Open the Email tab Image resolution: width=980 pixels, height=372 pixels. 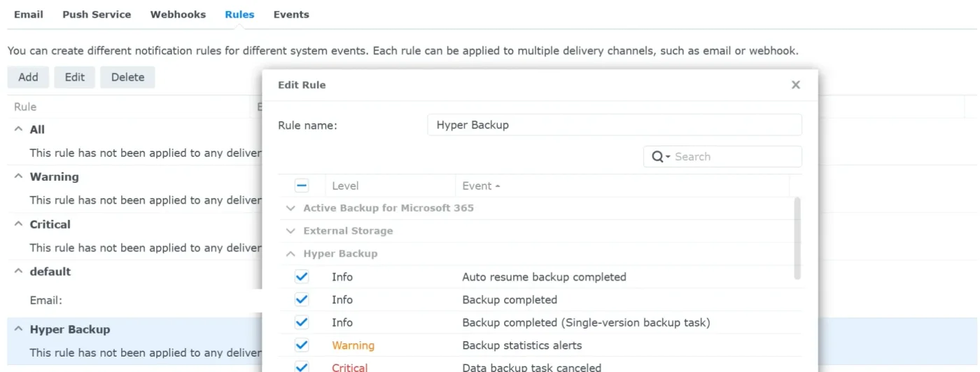29,14
